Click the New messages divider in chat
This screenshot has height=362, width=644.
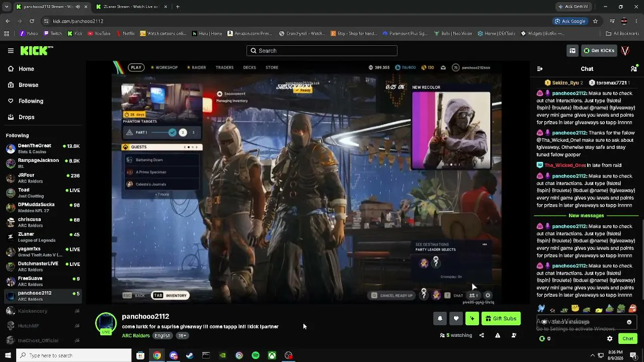coord(586,216)
